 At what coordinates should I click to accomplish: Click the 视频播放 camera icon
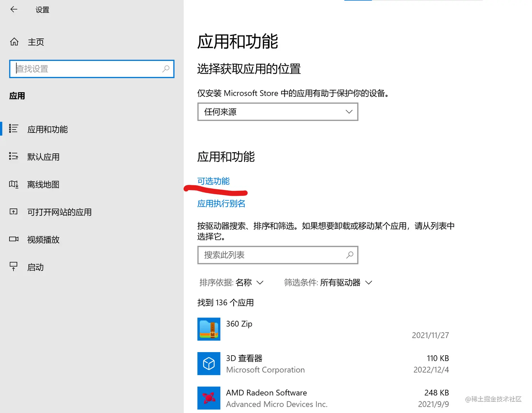(13, 239)
